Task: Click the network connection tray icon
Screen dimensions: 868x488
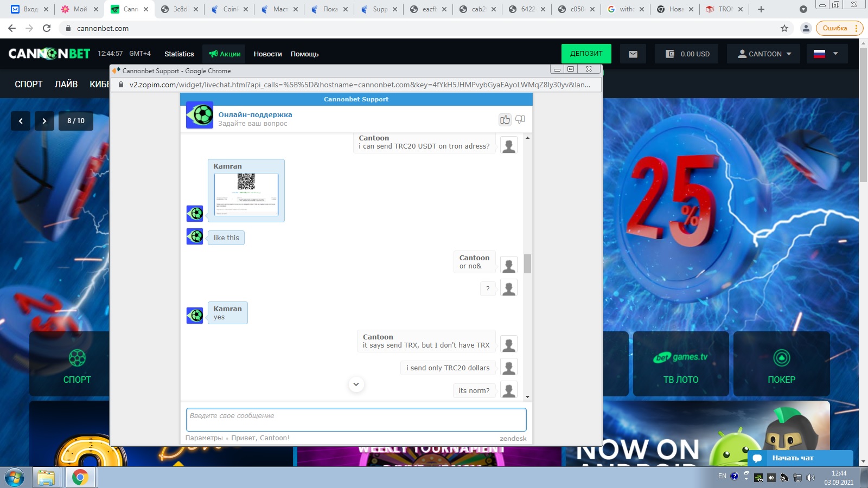Action: tap(797, 478)
